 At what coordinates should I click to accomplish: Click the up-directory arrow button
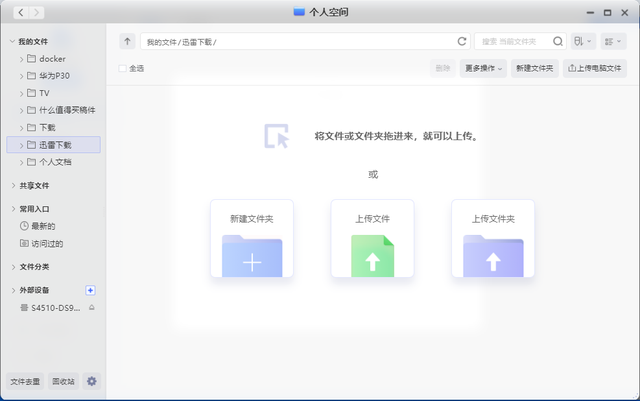coord(127,42)
